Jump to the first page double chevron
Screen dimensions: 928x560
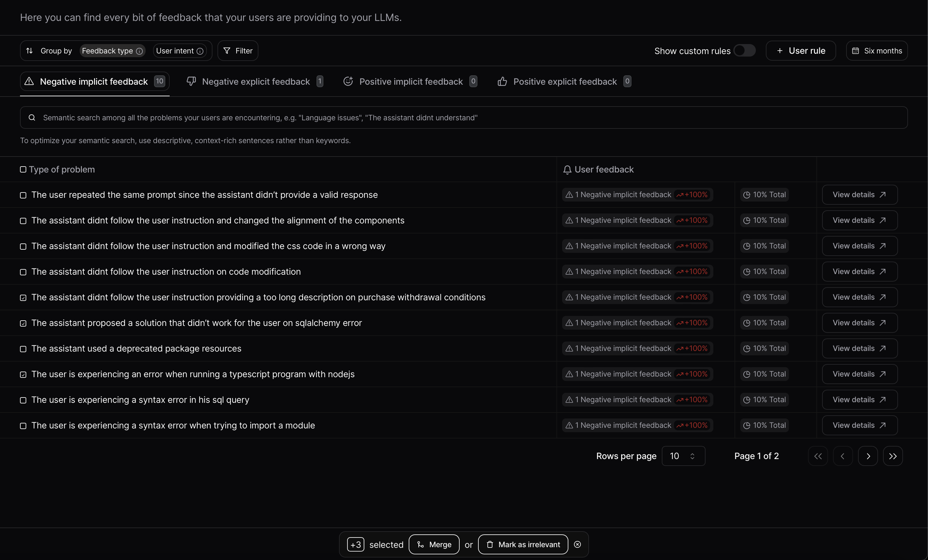coord(818,456)
